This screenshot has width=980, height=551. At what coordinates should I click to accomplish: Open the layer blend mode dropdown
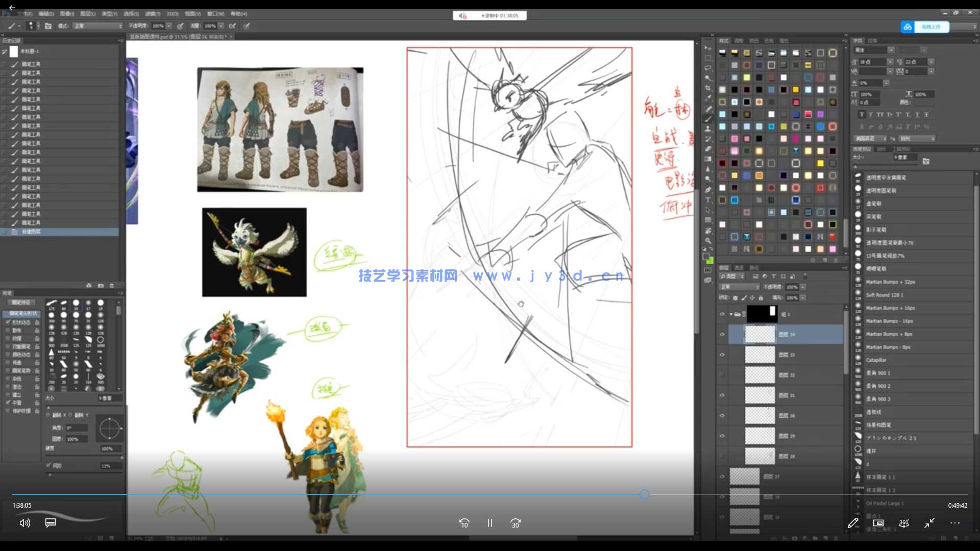739,287
